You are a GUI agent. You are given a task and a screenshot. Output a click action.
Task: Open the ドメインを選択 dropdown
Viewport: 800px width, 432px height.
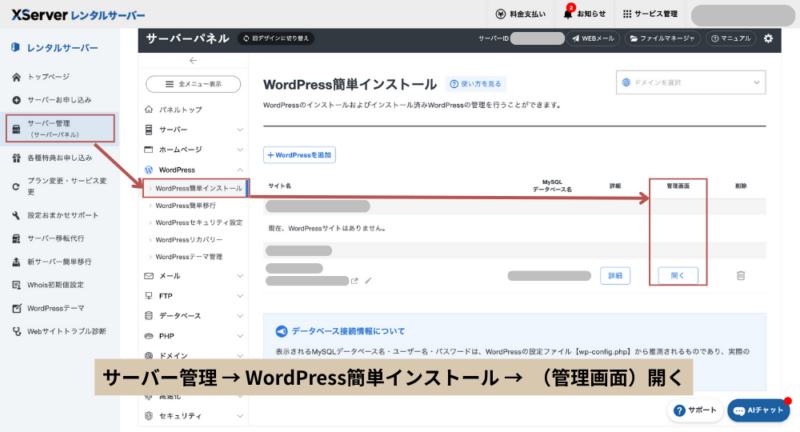(690, 83)
